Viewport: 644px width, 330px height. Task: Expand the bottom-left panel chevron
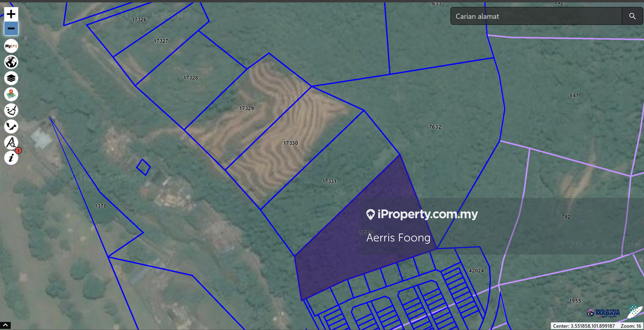pyautogui.click(x=5, y=325)
